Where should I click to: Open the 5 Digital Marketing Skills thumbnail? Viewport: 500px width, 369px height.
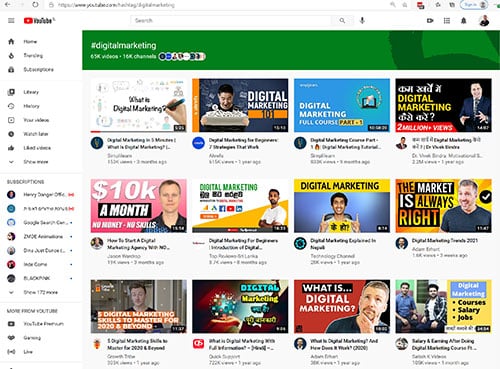click(x=139, y=306)
